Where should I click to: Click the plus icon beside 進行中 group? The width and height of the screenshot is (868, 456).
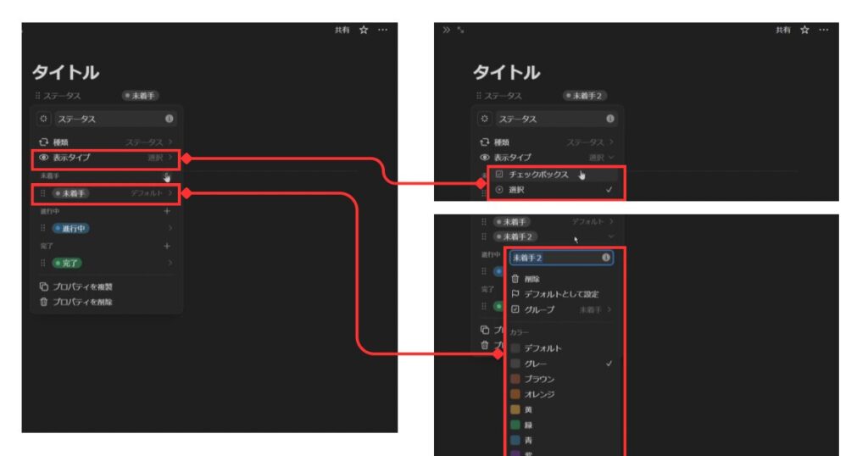tap(167, 211)
